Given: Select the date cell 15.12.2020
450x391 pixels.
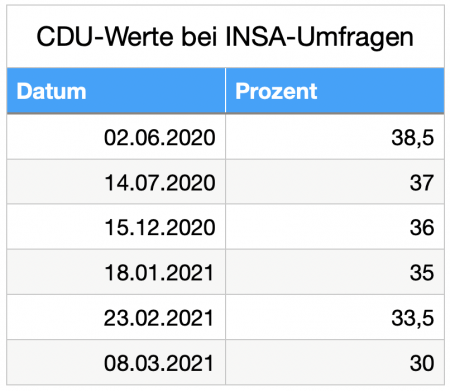Looking at the screenshot, I should [116, 227].
